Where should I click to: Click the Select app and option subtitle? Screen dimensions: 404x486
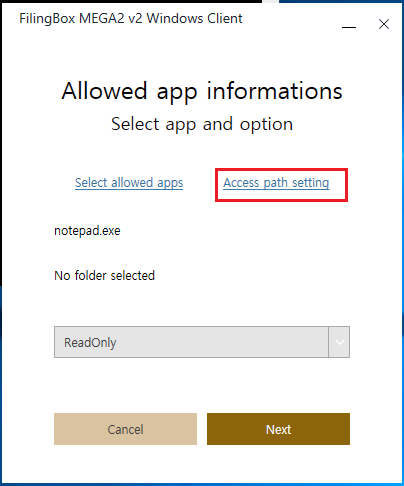[202, 124]
